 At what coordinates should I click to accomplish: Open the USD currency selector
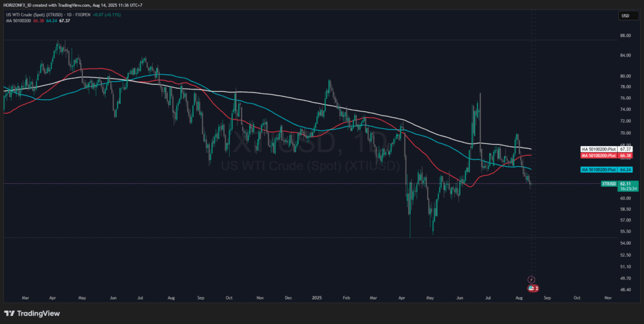625,16
